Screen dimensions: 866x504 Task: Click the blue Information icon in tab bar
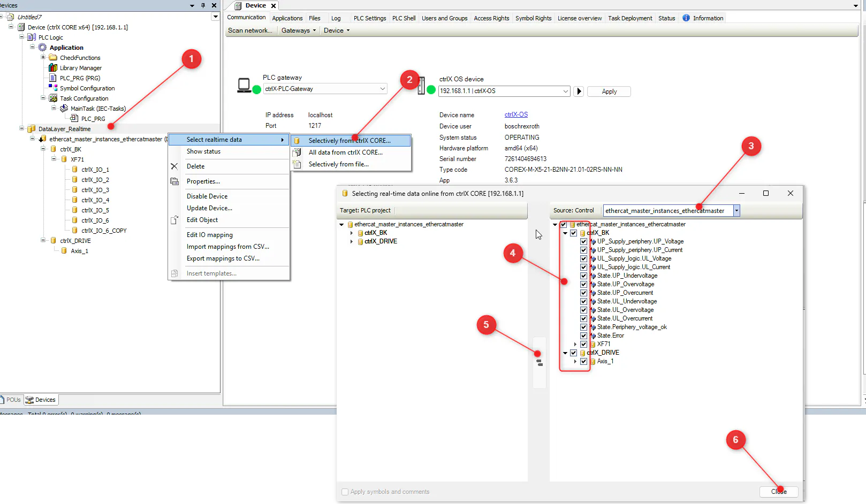coord(686,18)
